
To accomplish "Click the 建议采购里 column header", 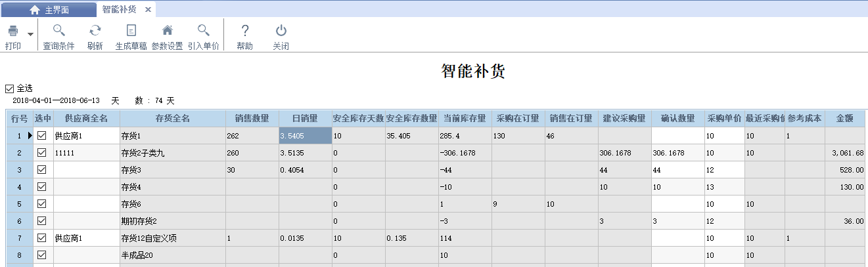I will tap(624, 119).
